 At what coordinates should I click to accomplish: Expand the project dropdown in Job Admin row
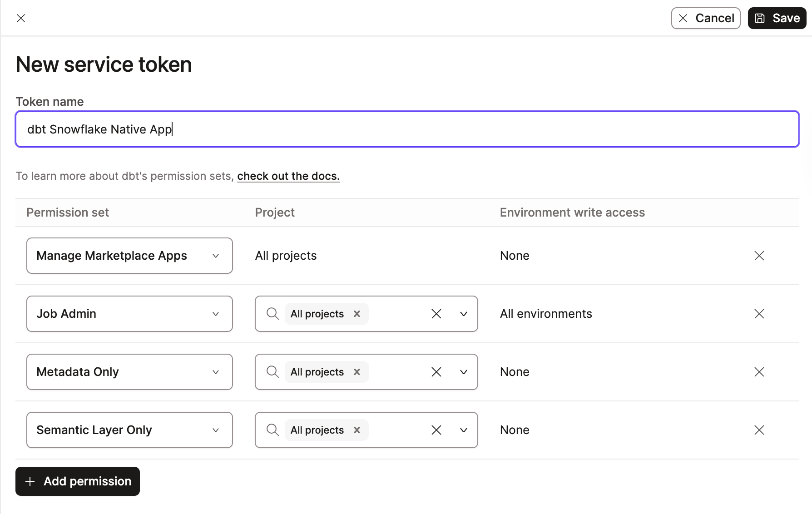point(464,314)
